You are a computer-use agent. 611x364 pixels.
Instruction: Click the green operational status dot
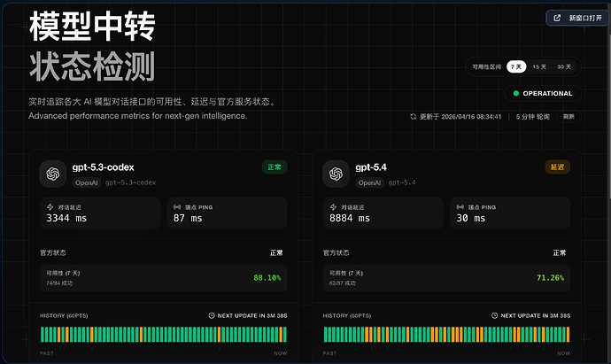(516, 94)
